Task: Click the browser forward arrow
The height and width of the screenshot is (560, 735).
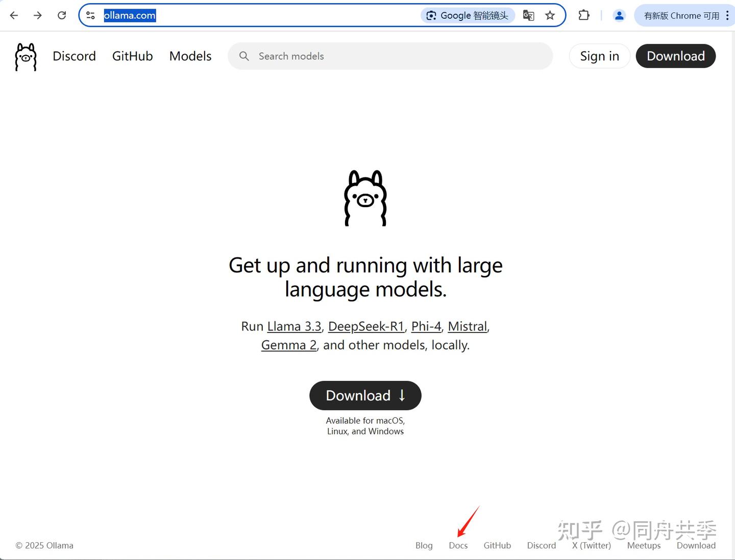Action: [x=38, y=15]
